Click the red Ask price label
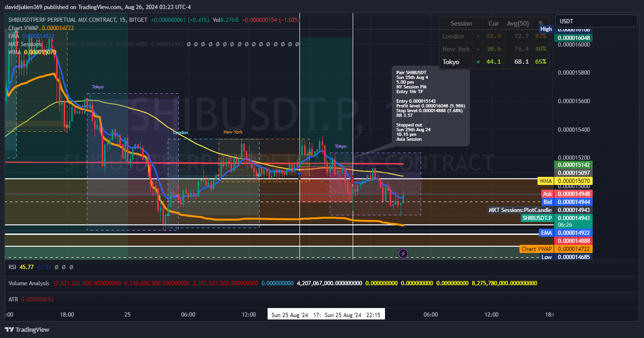 tap(548, 194)
